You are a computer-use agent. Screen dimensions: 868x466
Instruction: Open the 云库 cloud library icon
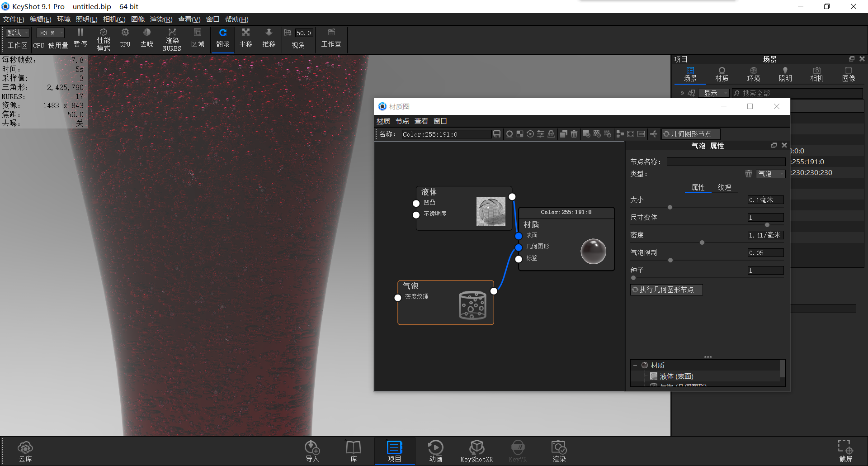point(25,450)
